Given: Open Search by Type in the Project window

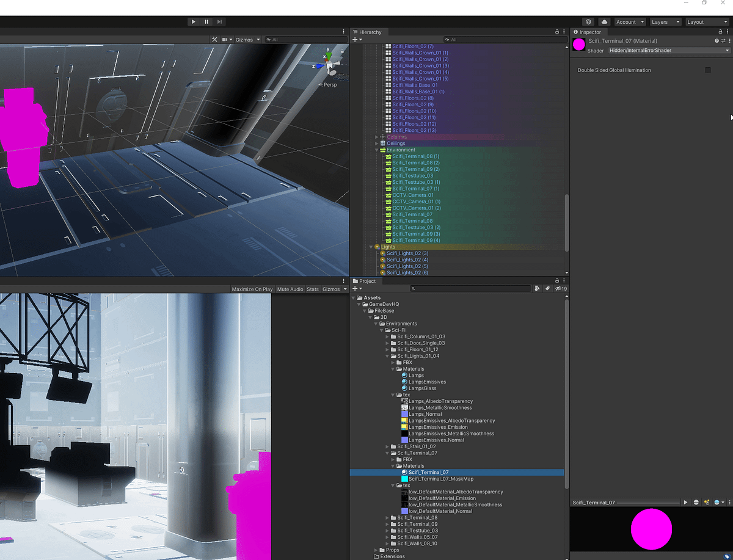Looking at the screenshot, I should 537,288.
